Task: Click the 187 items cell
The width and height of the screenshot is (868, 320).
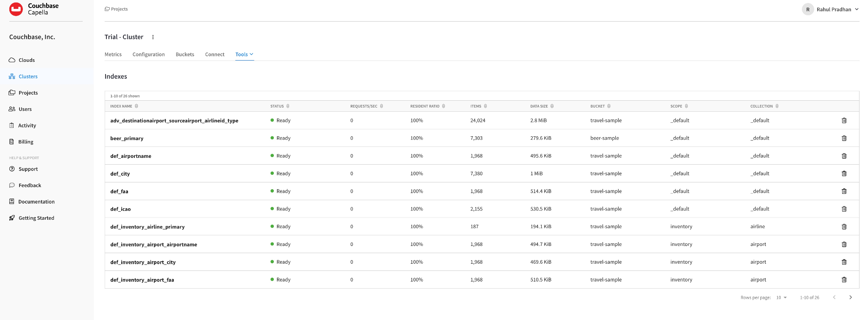Action: click(474, 227)
